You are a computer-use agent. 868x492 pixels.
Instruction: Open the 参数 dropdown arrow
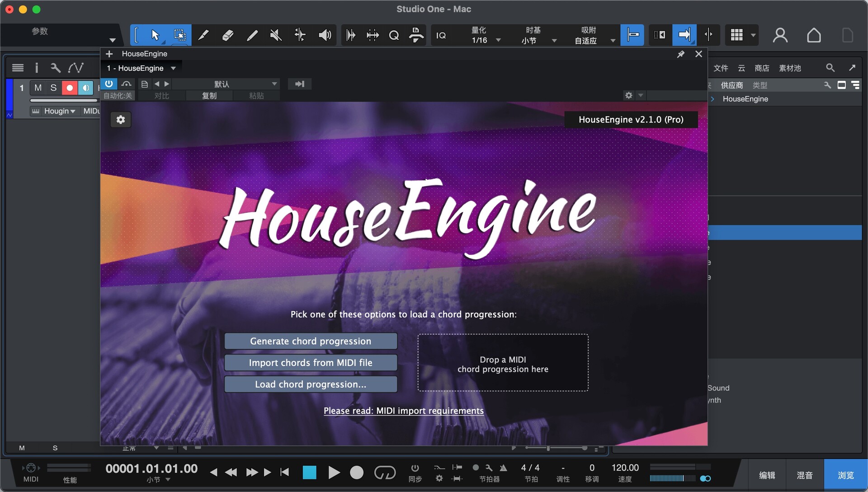(113, 40)
